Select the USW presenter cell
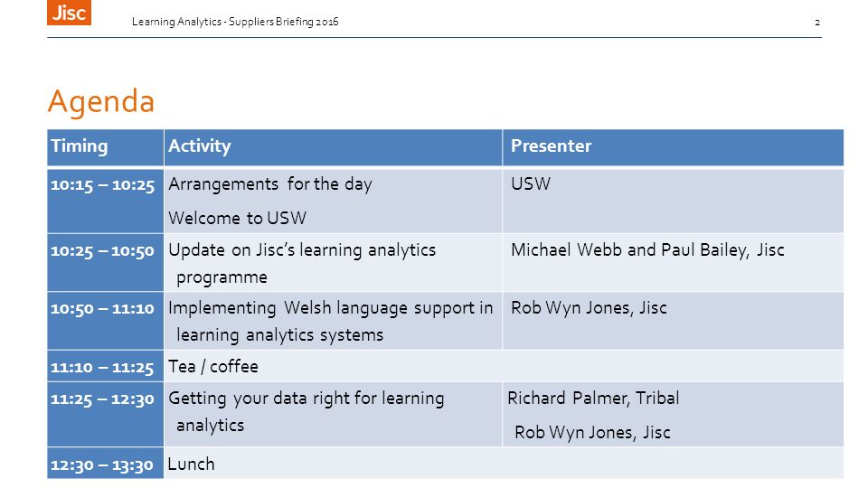The image size is (868, 488). tap(673, 201)
